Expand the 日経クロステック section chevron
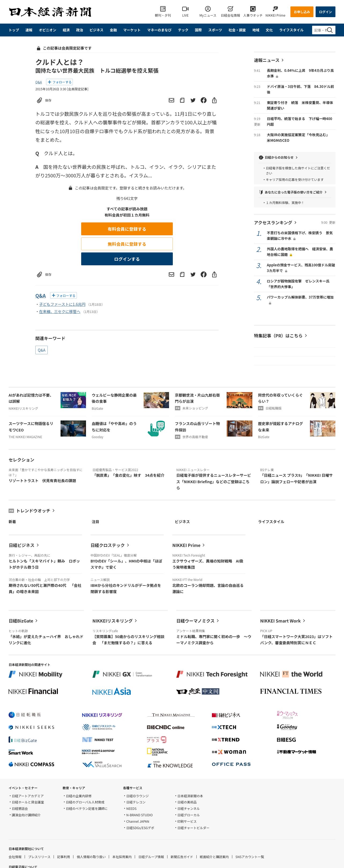Image resolution: width=344 pixels, height=868 pixels. tap(128, 545)
